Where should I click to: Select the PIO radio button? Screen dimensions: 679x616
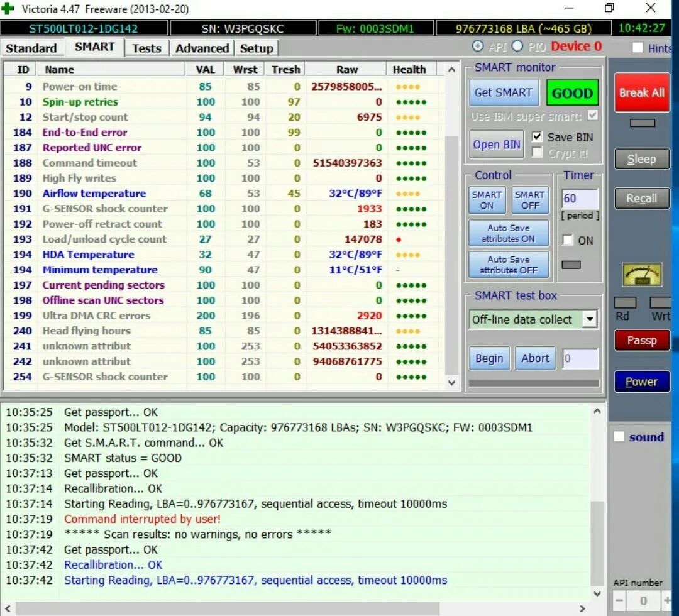[x=517, y=46]
